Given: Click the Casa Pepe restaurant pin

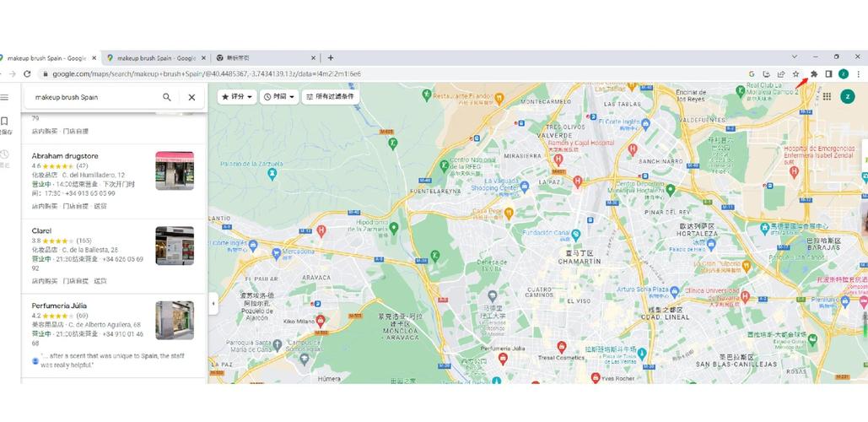Looking at the screenshot, I should click(x=509, y=213).
